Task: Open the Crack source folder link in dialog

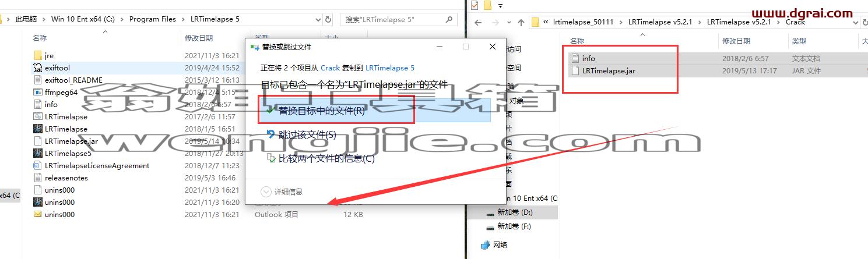Action: point(331,68)
